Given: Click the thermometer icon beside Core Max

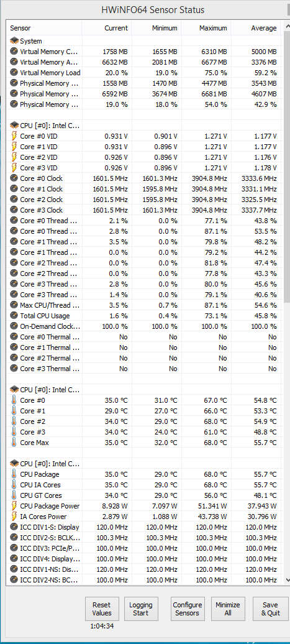Looking at the screenshot, I should tap(14, 443).
